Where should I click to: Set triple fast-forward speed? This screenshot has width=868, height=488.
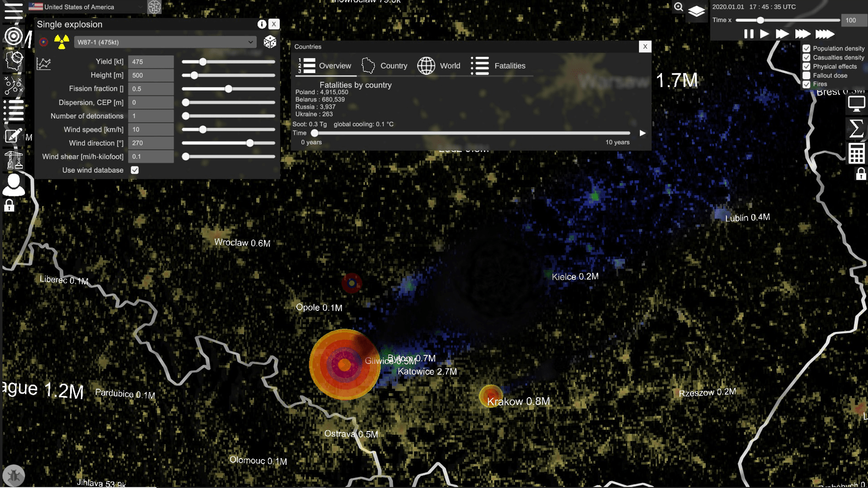pyautogui.click(x=803, y=34)
